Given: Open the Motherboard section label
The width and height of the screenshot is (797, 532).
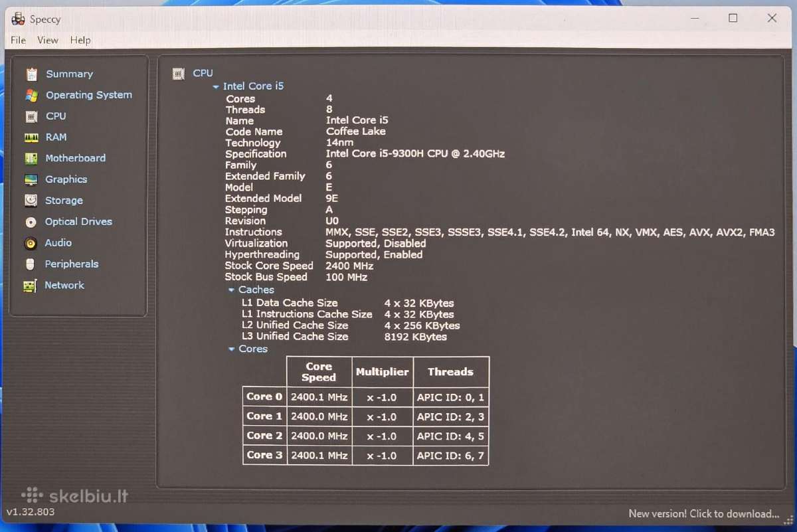Looking at the screenshot, I should pyautogui.click(x=75, y=158).
